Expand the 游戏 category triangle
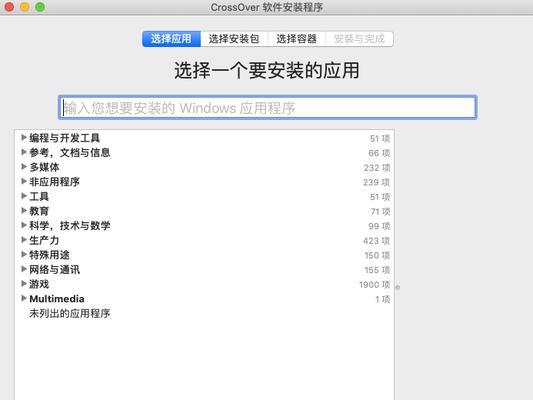Image resolution: width=533 pixels, height=400 pixels. click(24, 284)
